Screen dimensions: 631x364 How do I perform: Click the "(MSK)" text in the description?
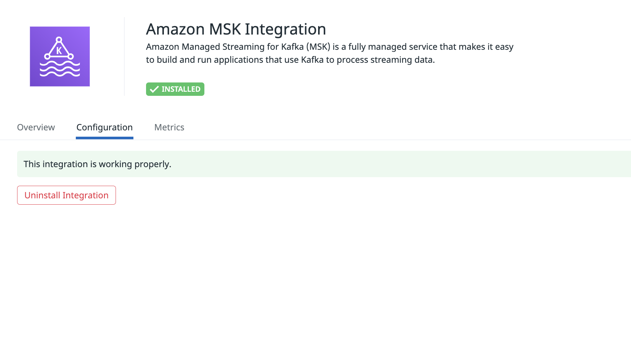[x=318, y=47]
